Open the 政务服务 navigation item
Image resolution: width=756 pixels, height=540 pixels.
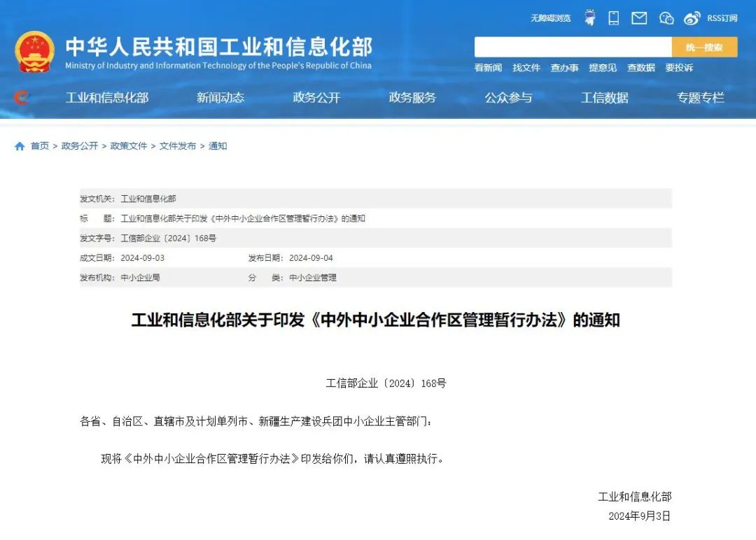pos(412,98)
